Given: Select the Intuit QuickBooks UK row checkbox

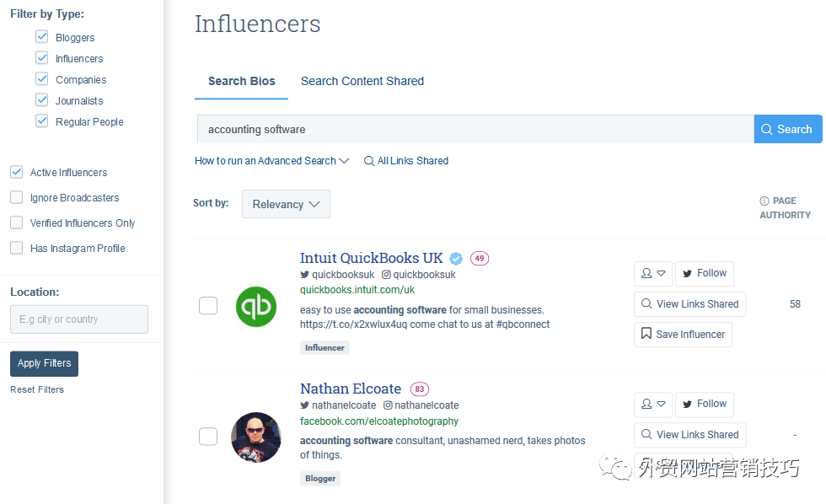Looking at the screenshot, I should click(208, 305).
